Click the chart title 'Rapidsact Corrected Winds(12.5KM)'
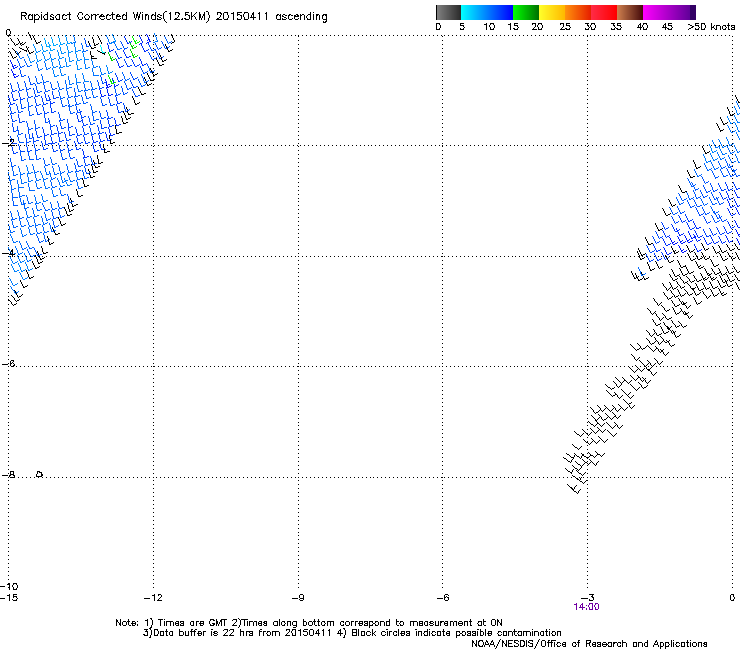This screenshot has height=650, width=740. click(x=115, y=17)
